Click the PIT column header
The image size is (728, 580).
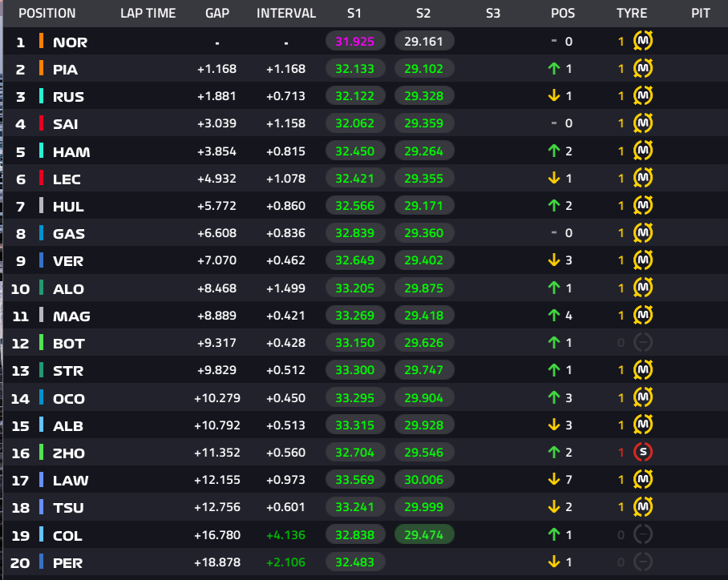pyautogui.click(x=701, y=13)
